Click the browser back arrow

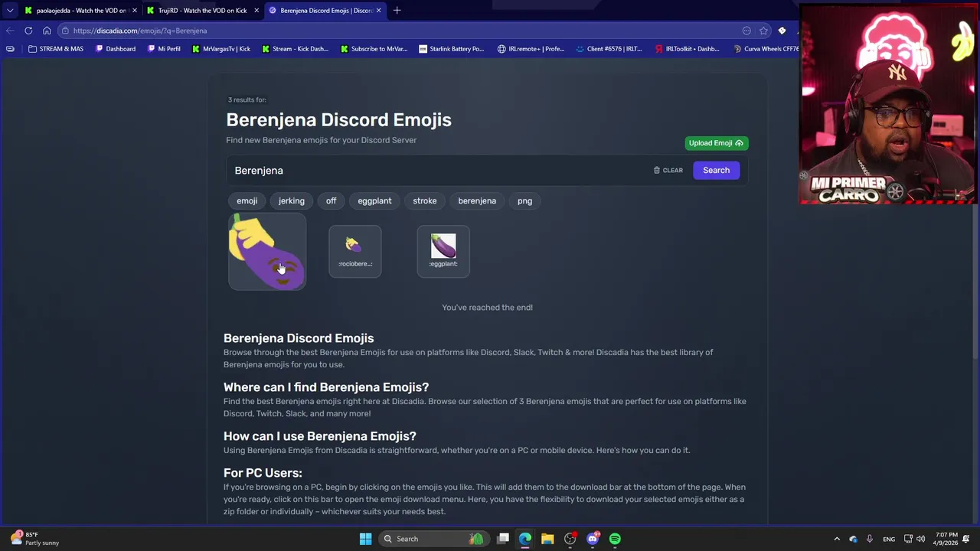click(x=10, y=31)
